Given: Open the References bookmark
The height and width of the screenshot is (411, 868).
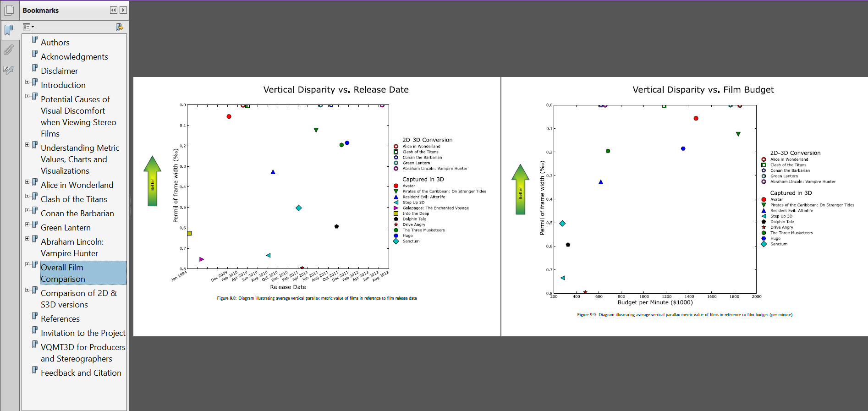Looking at the screenshot, I should click(x=60, y=319).
